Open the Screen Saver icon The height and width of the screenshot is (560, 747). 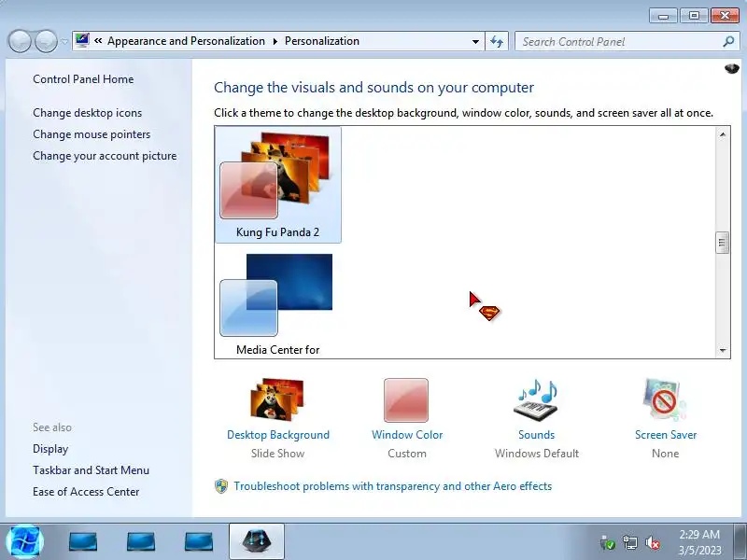pos(665,399)
